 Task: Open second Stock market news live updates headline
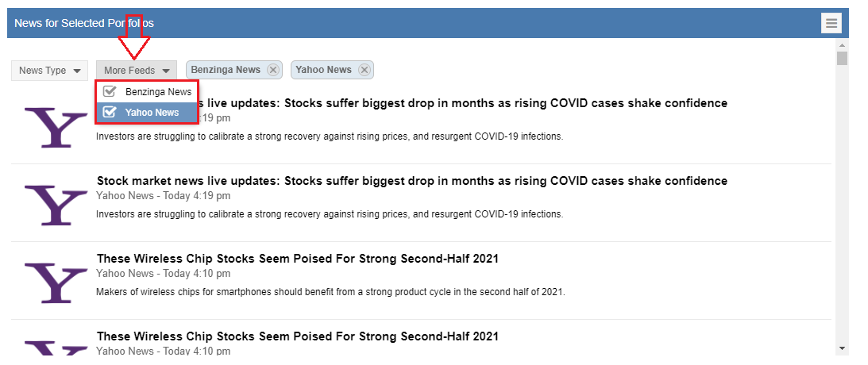pos(411,181)
